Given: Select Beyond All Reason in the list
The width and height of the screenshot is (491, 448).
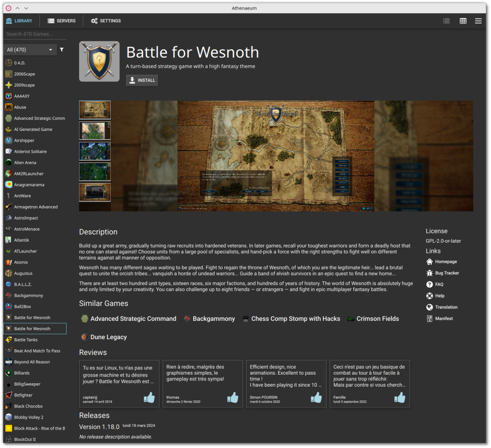Looking at the screenshot, I should pyautogui.click(x=35, y=362).
